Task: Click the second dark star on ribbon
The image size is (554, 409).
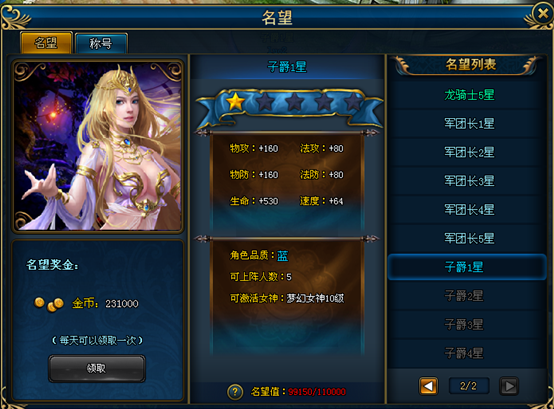Action: click(x=265, y=102)
